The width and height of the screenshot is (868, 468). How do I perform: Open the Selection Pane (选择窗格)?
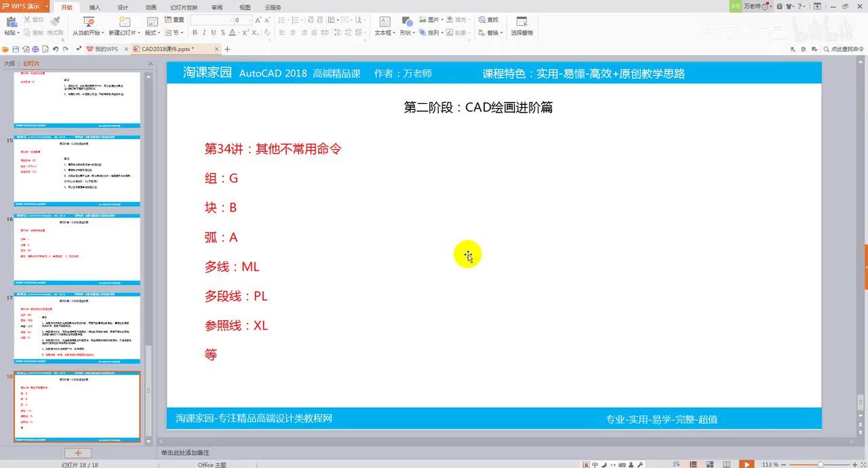tap(521, 26)
